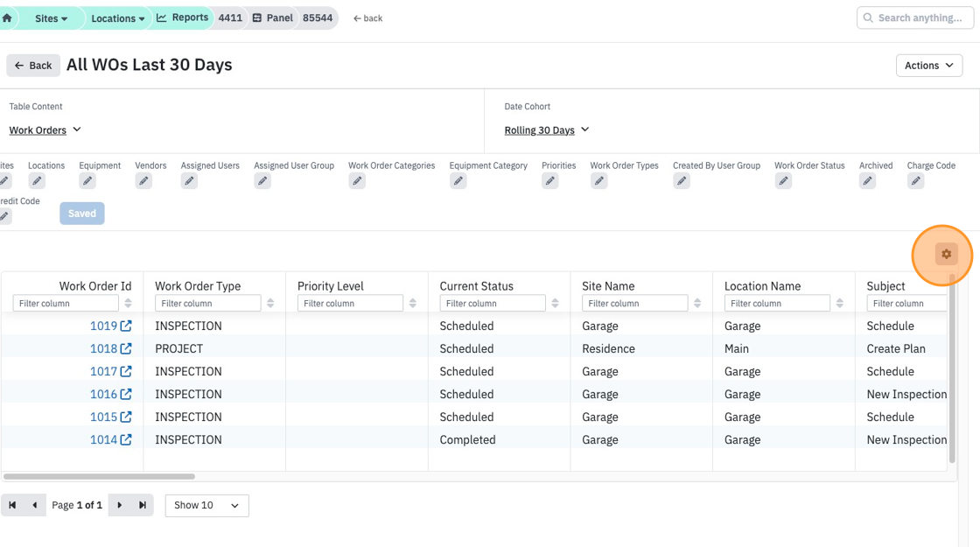The width and height of the screenshot is (980, 547).
Task: Edit the Vendors filter pencil icon
Action: tap(143, 181)
